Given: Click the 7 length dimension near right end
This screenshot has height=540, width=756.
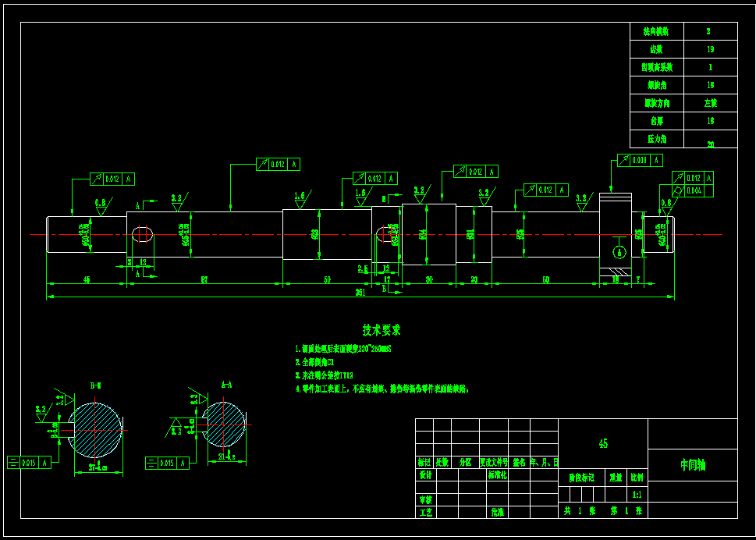Looking at the screenshot, I should pyautogui.click(x=638, y=279).
